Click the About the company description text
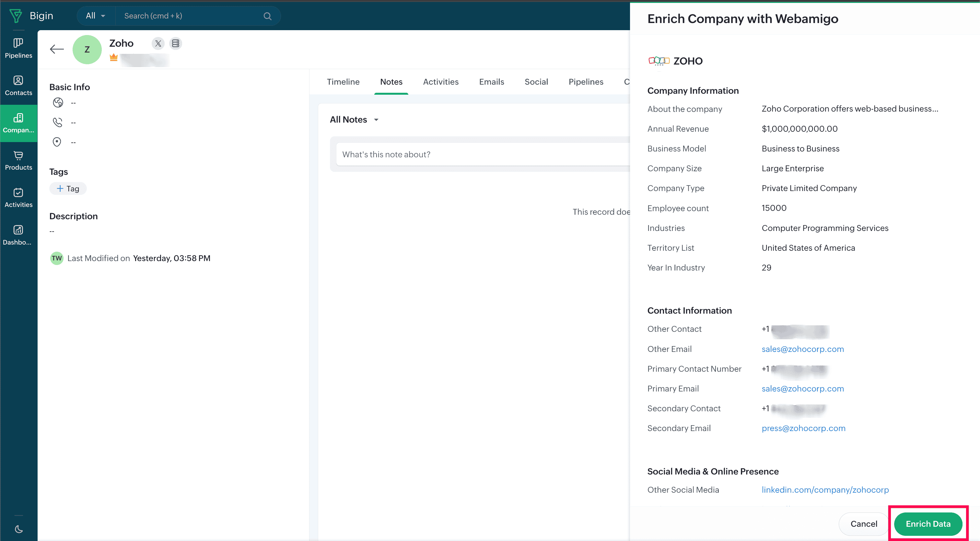Viewport: 980px width, 541px height. [x=850, y=109]
